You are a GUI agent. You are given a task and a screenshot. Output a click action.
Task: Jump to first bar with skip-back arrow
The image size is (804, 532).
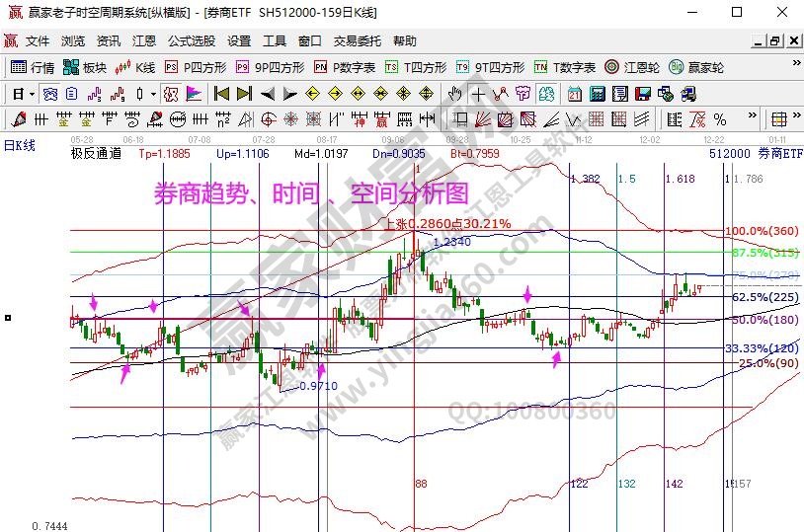pyautogui.click(x=221, y=95)
